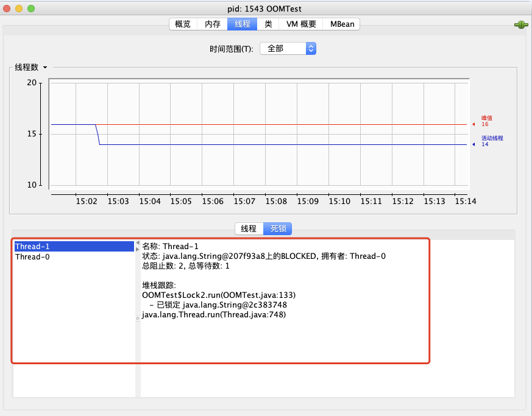Click the java.lang.Thread.run stack line
Screen dimensions: 532x416
click(x=214, y=315)
